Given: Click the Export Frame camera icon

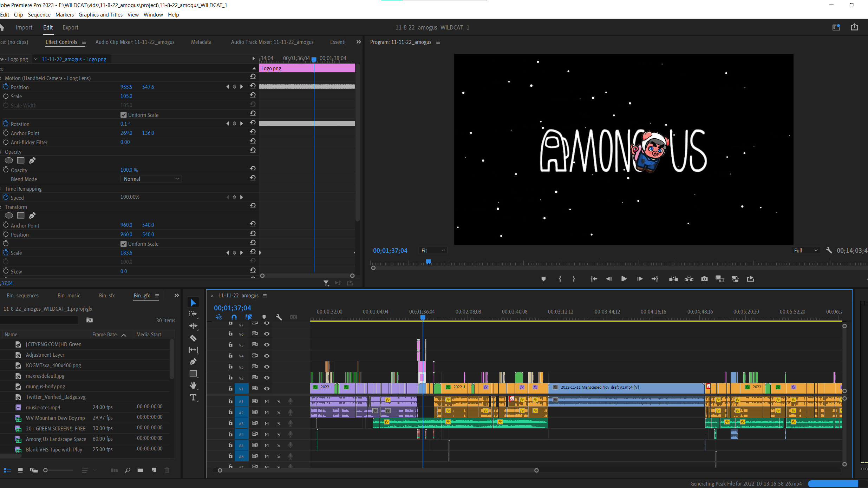Looking at the screenshot, I should [x=704, y=279].
